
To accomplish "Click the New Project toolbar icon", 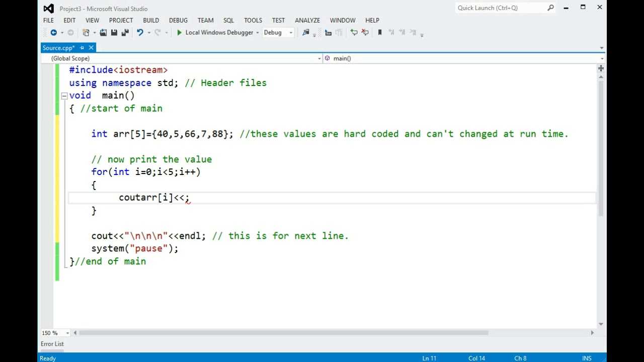I will pos(86,33).
